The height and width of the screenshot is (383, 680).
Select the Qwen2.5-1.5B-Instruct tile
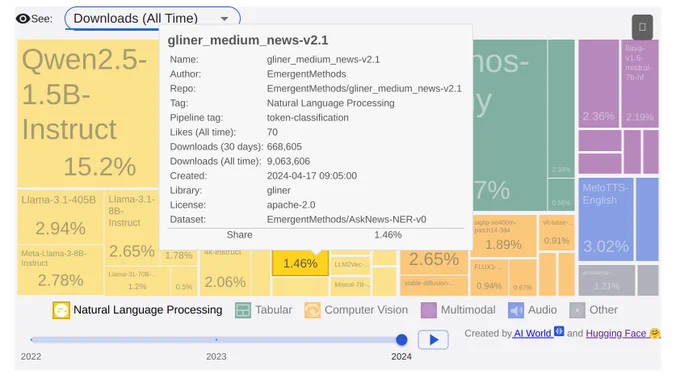[x=88, y=113]
